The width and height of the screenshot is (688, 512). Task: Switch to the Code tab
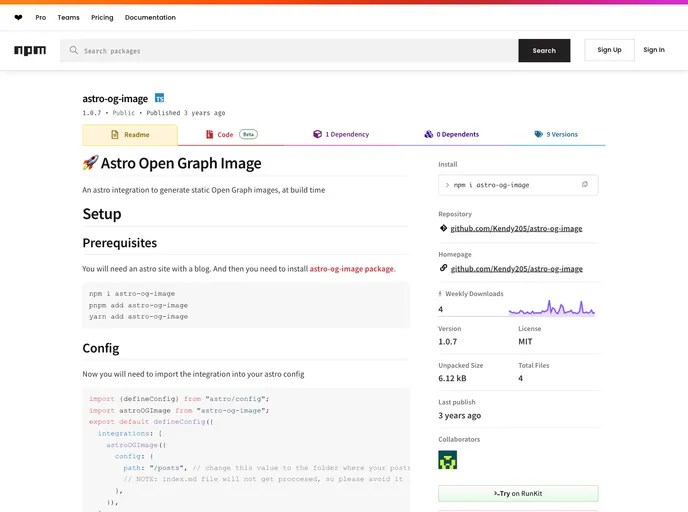pyautogui.click(x=232, y=135)
